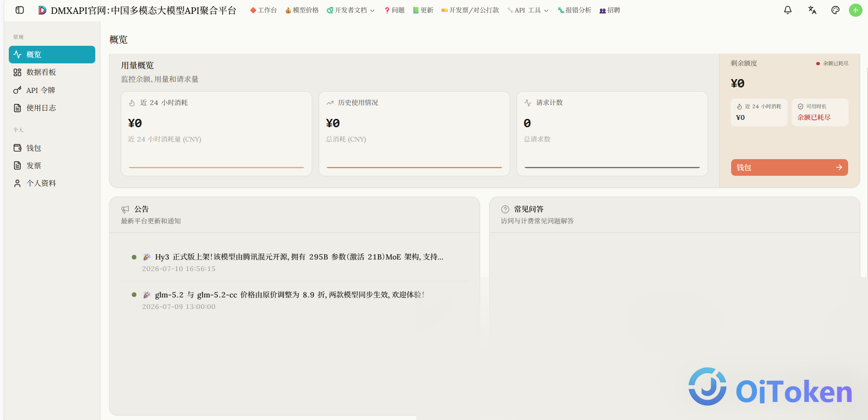Click the DMXAPI logo icon
The width and height of the screenshot is (868, 420).
tap(42, 10)
